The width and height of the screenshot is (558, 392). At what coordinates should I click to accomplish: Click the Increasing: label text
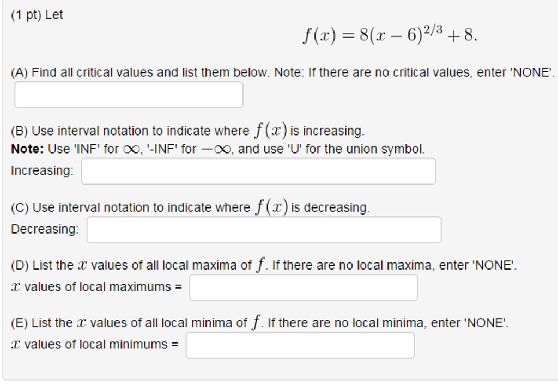click(41, 170)
